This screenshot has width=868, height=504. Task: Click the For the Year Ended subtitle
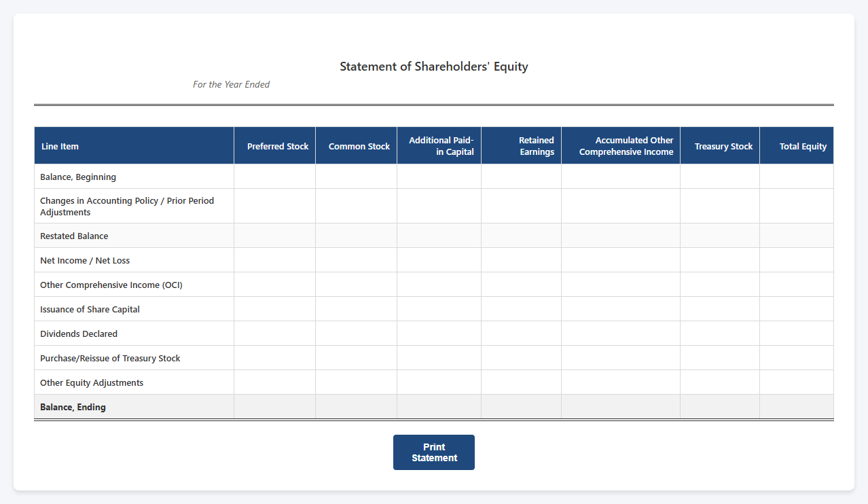pos(231,85)
